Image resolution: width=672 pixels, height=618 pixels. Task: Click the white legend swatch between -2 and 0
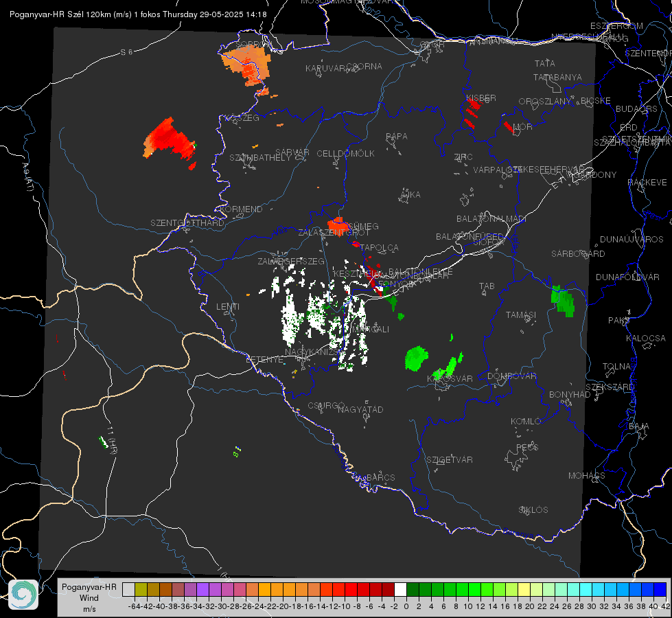pyautogui.click(x=400, y=590)
